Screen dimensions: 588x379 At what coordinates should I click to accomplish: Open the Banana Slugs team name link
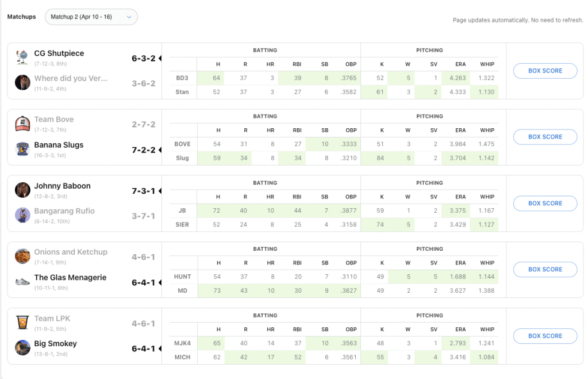pos(59,145)
